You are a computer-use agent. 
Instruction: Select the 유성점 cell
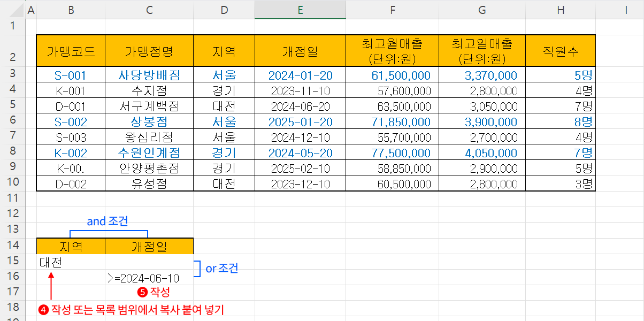point(149,183)
